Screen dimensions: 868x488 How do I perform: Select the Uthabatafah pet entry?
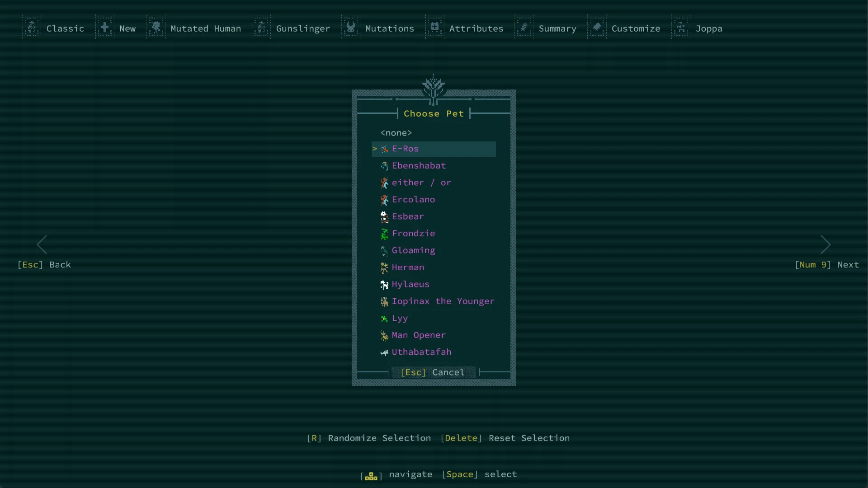[421, 352]
